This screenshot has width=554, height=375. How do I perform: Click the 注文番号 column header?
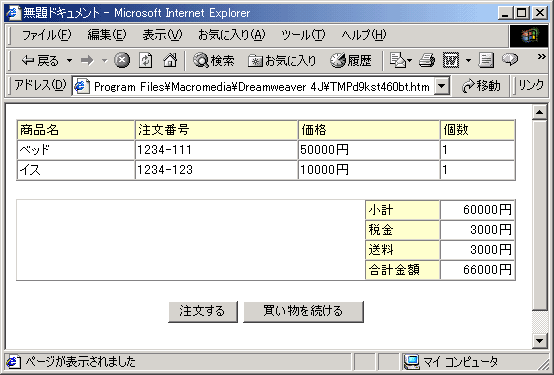click(217, 130)
